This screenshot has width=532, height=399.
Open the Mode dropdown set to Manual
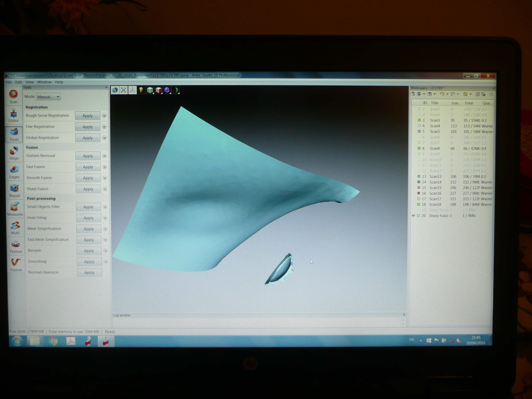[x=49, y=97]
